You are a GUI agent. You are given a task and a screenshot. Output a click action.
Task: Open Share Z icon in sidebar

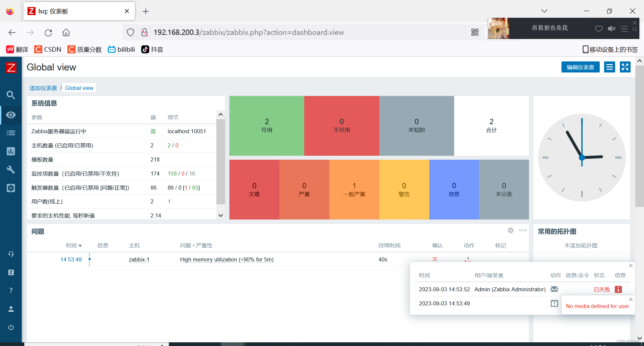(x=11, y=272)
